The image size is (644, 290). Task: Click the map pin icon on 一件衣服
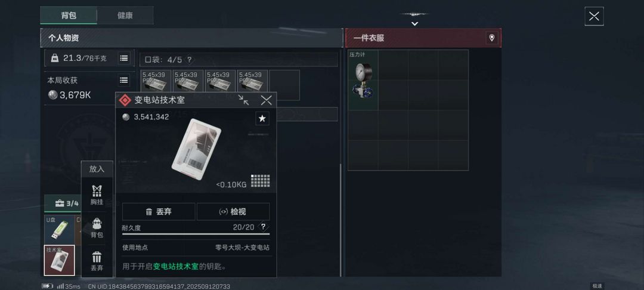pyautogui.click(x=491, y=38)
